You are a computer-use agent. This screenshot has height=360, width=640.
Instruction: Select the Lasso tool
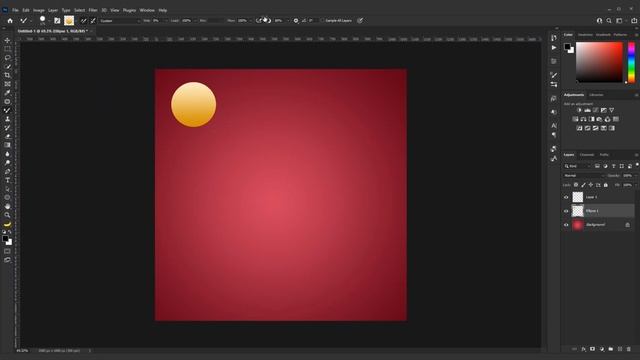[x=7, y=58]
